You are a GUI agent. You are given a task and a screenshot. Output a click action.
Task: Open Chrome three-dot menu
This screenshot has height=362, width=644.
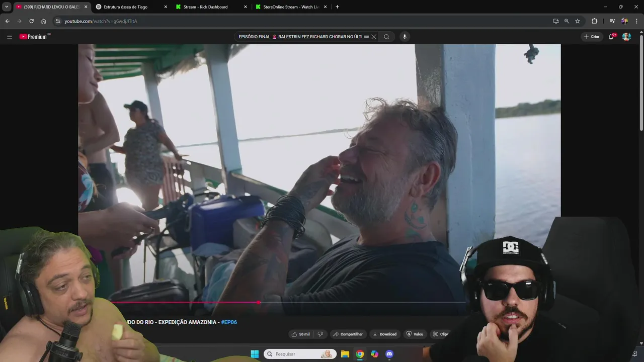click(x=636, y=21)
